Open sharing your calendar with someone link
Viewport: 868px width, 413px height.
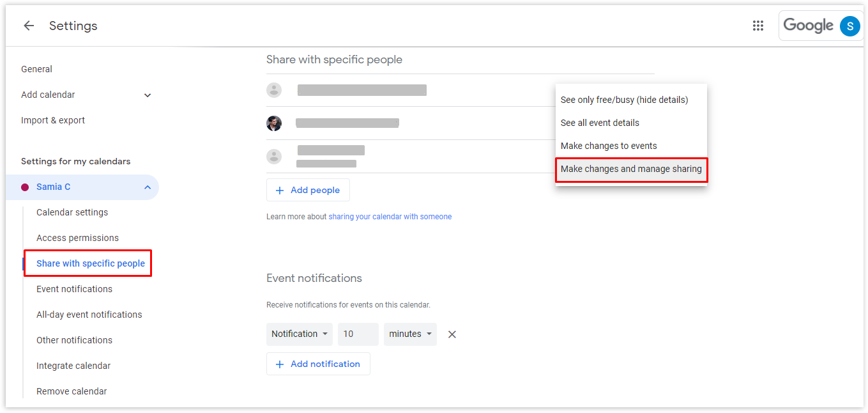tap(390, 217)
